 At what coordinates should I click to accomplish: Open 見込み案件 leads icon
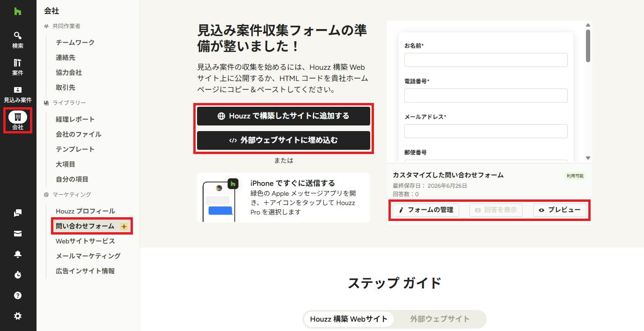[x=18, y=94]
